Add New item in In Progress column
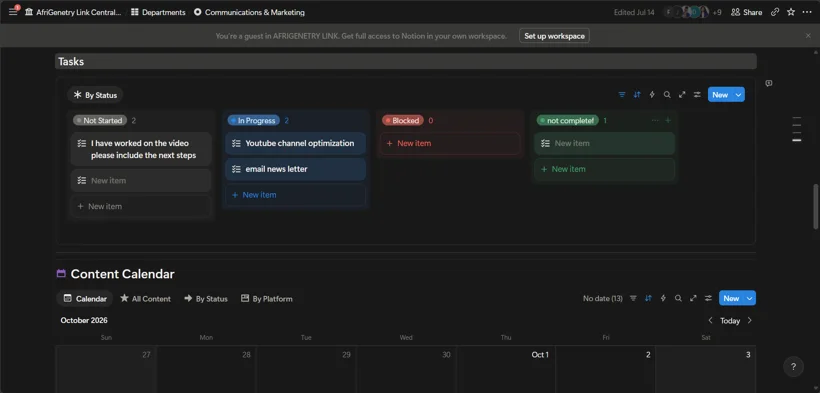820x393 pixels. [295, 195]
